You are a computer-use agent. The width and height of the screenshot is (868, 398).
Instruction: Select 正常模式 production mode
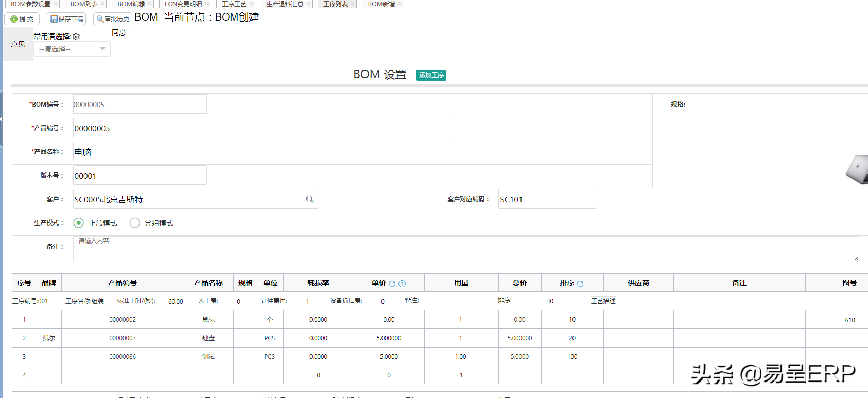(79, 223)
